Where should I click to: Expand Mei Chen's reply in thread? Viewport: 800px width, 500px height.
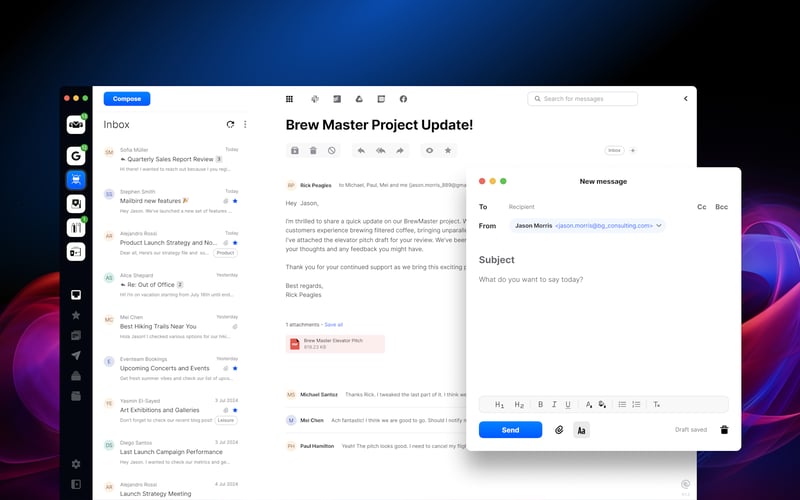click(x=376, y=420)
